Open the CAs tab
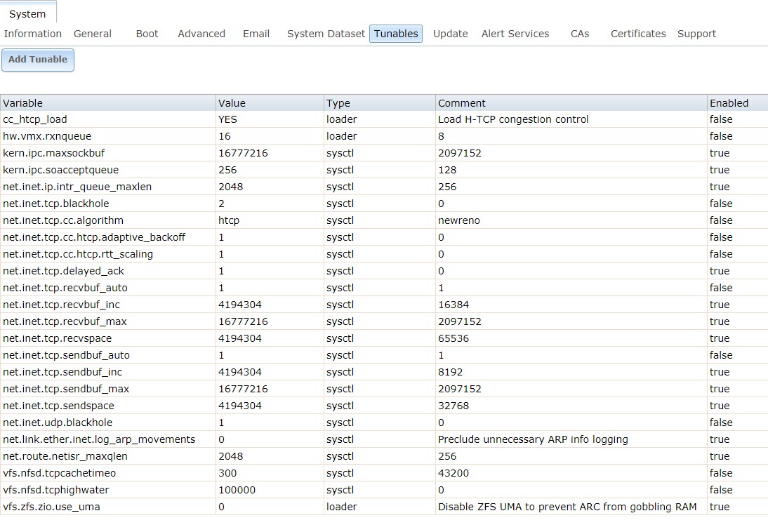The width and height of the screenshot is (768, 532). click(x=580, y=34)
